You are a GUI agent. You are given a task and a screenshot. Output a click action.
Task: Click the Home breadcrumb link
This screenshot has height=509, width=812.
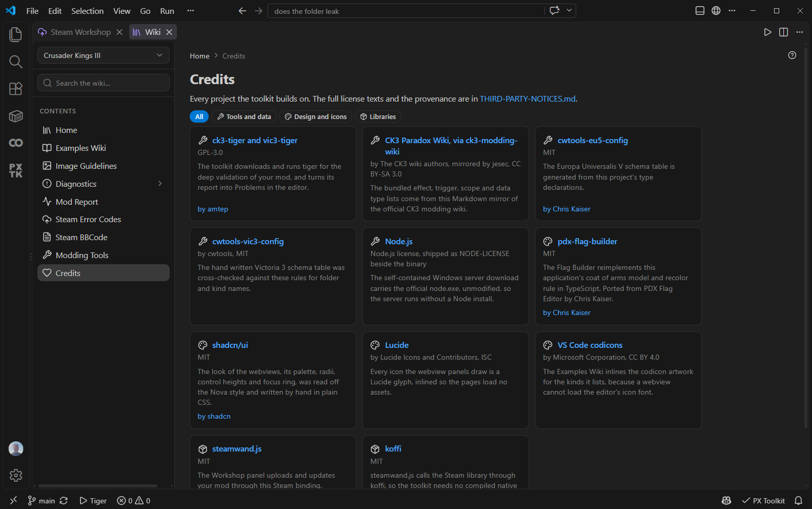(x=199, y=56)
